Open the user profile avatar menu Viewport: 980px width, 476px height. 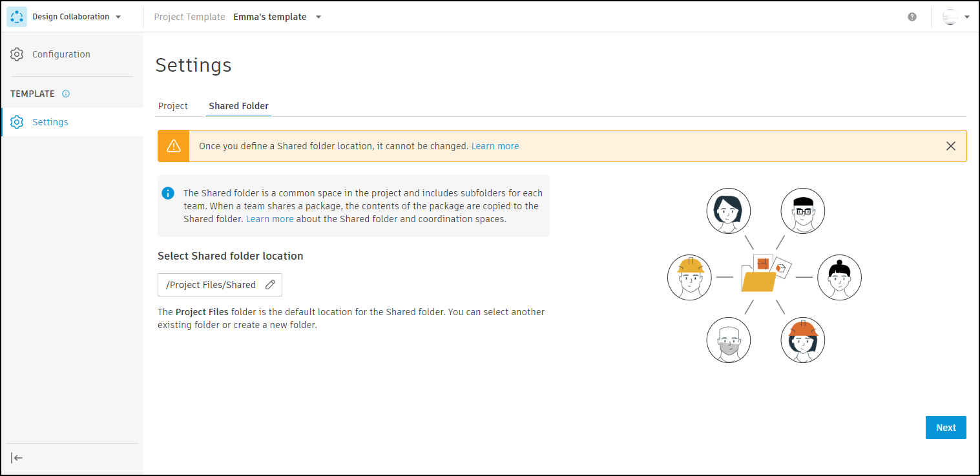pyautogui.click(x=950, y=17)
